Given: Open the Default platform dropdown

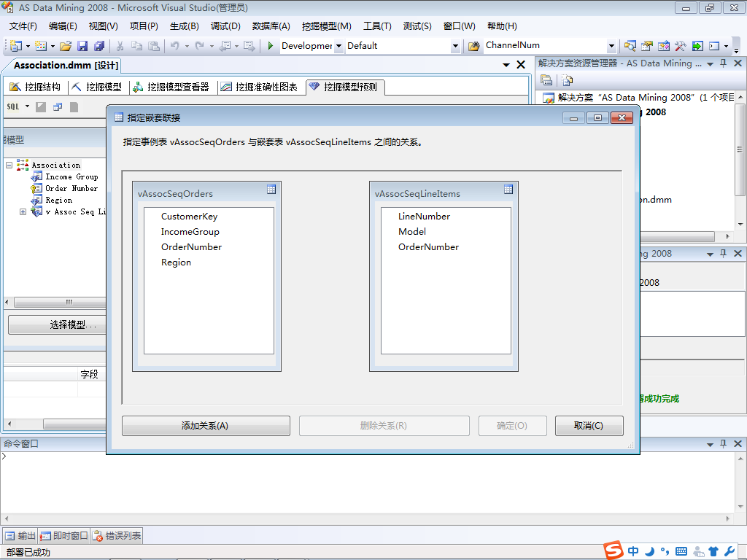Looking at the screenshot, I should (x=455, y=46).
